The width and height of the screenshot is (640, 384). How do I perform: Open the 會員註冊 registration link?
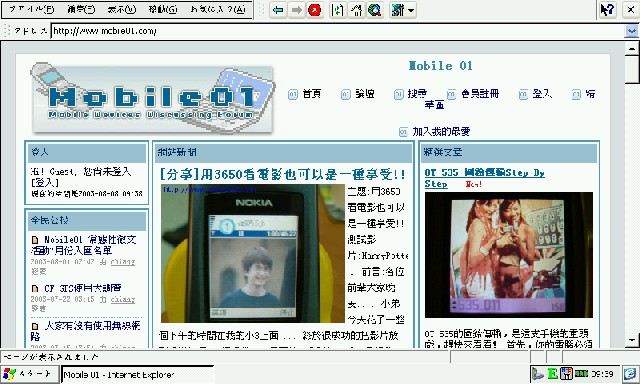point(480,93)
